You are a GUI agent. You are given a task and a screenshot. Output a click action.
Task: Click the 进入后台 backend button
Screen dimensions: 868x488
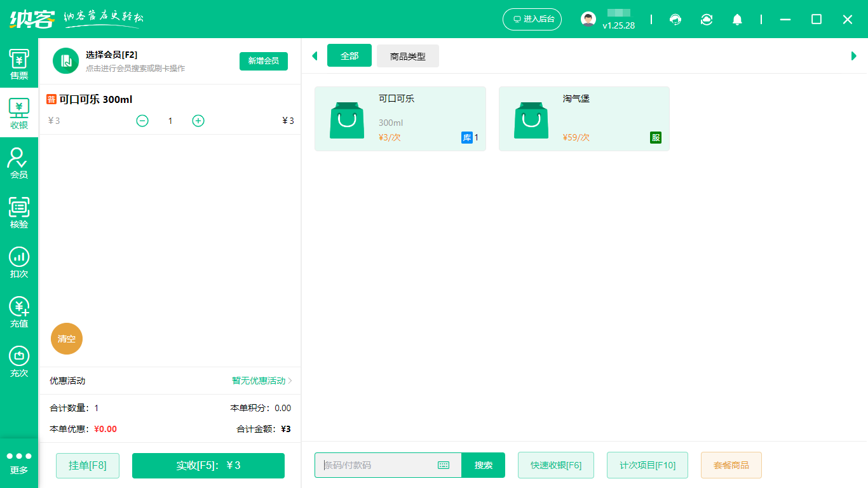click(532, 20)
